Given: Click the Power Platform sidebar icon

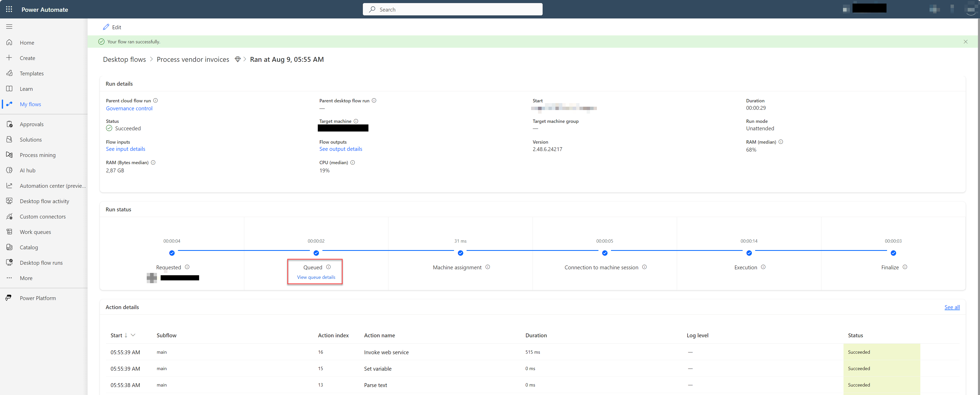Looking at the screenshot, I should [x=9, y=297].
